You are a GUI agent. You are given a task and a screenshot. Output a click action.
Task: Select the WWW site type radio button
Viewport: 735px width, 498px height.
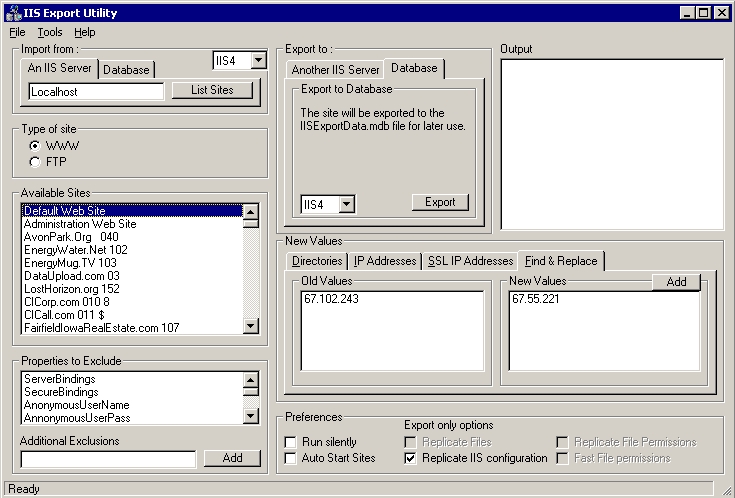click(x=35, y=146)
